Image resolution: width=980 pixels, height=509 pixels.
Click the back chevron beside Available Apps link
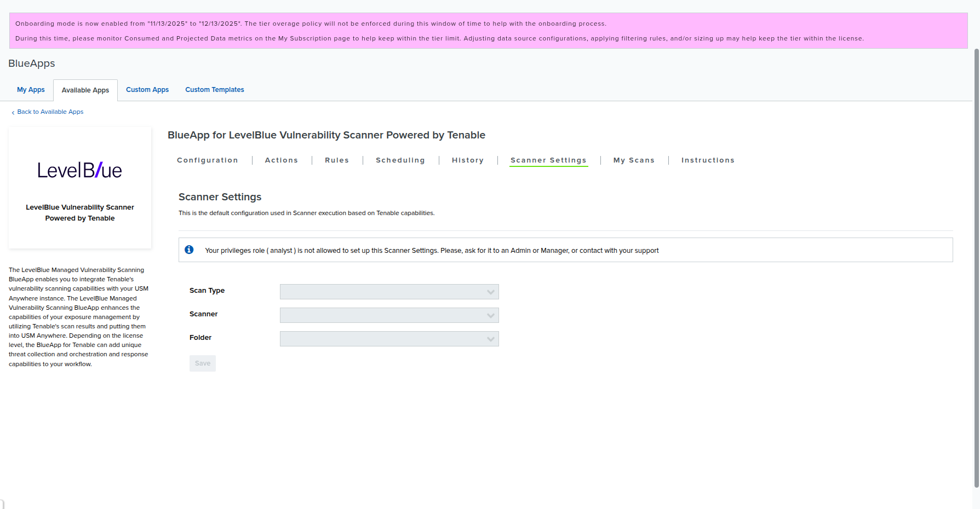click(13, 112)
